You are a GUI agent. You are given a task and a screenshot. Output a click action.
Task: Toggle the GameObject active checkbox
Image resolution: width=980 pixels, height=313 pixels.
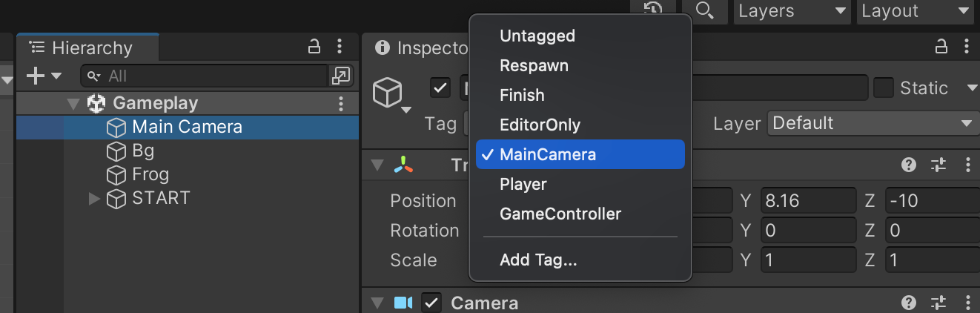click(440, 88)
